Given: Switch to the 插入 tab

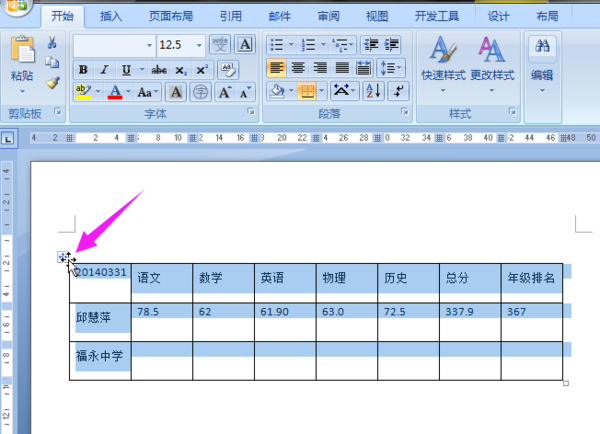Looking at the screenshot, I should point(112,16).
